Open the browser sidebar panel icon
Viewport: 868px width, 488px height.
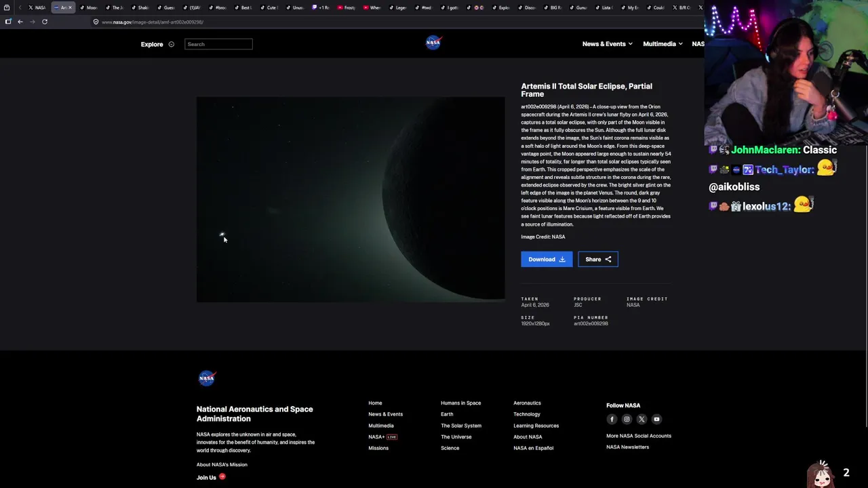[x=8, y=22]
